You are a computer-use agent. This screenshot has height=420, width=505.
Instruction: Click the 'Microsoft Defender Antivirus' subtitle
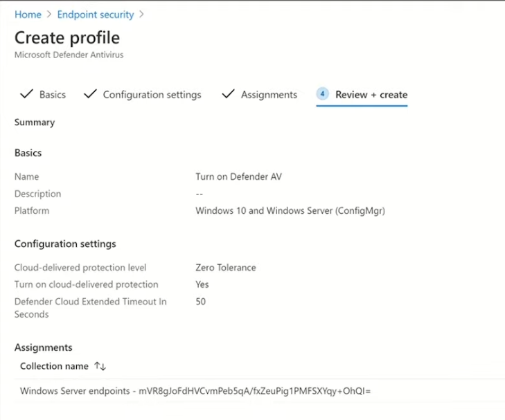[69, 55]
